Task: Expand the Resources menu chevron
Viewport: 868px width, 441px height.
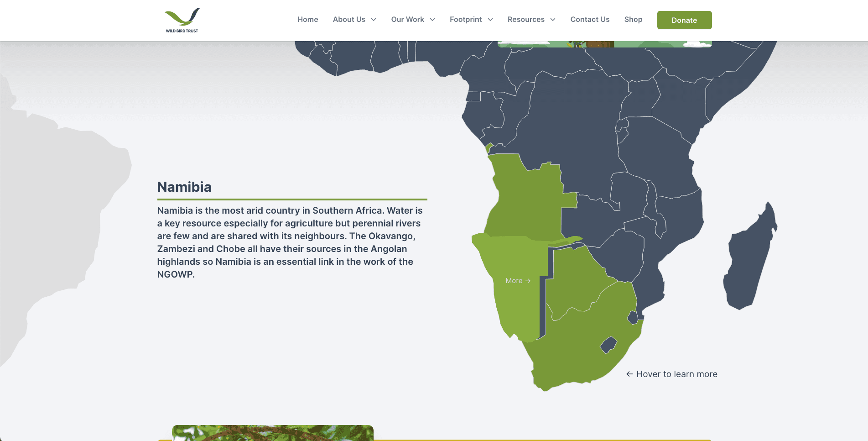Action: click(x=553, y=20)
